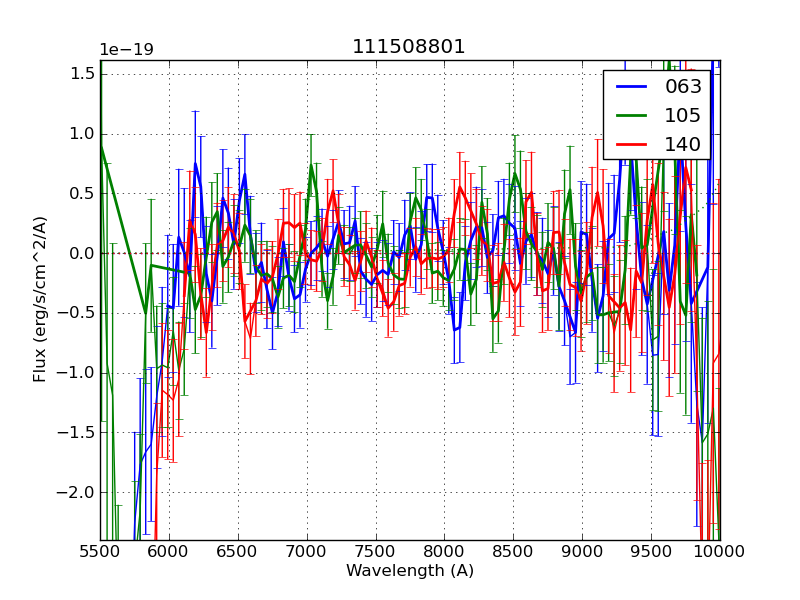This screenshot has height=600, width=800.
Task: Click the Wavelength (A) axis label
Action: point(409,571)
